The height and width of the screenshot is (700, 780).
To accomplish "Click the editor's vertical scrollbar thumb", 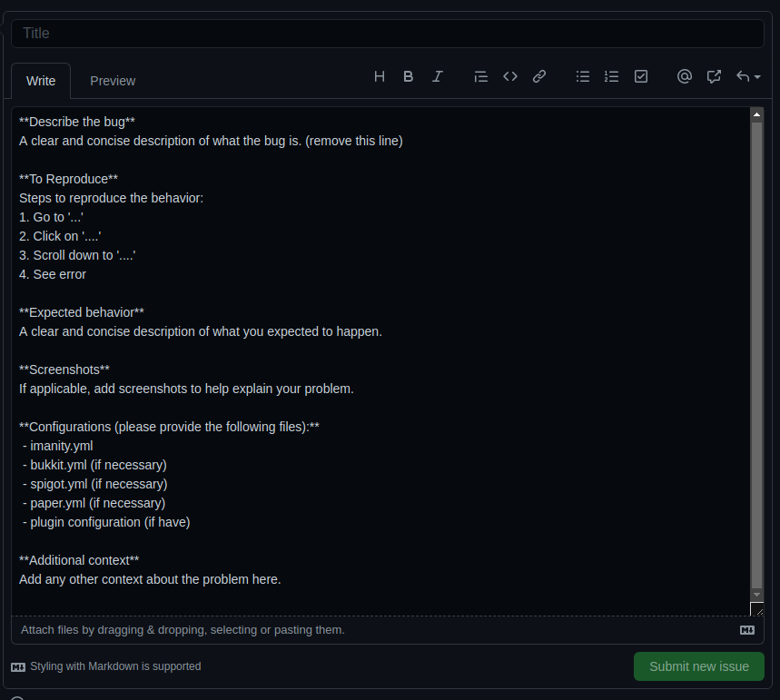I will click(756, 355).
